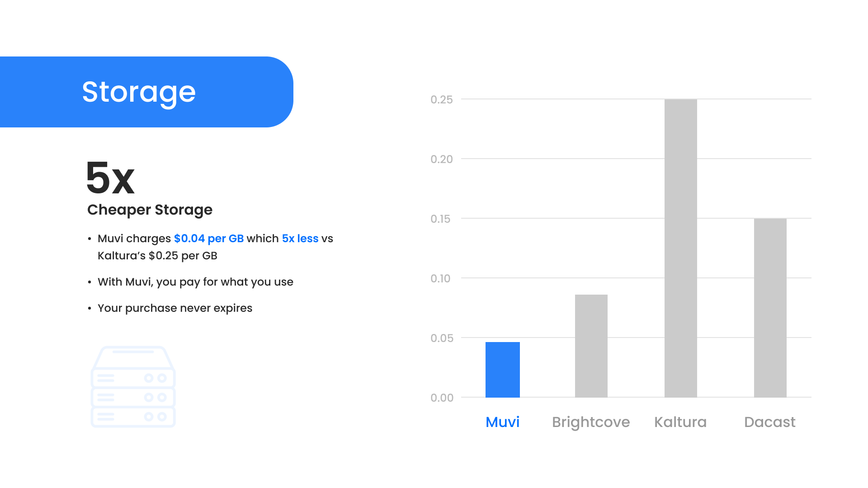Click the large 5x heading
This screenshot has width=868, height=488.
pyautogui.click(x=110, y=178)
